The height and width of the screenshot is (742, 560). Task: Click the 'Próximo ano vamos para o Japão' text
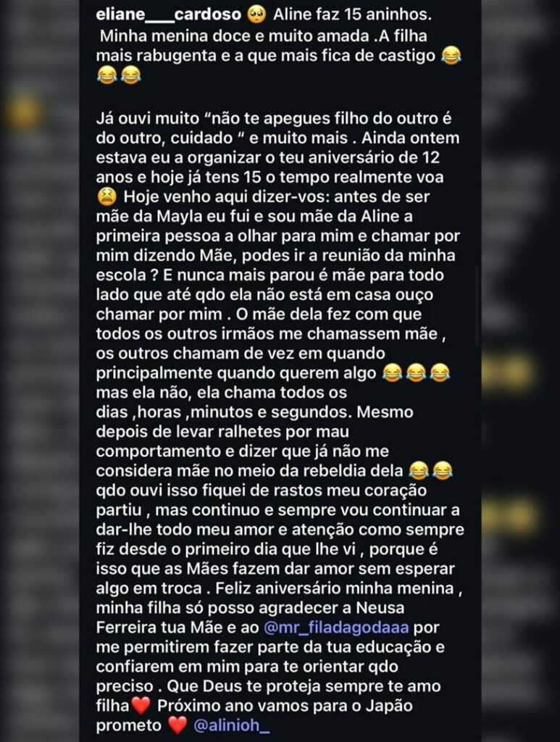point(285,706)
